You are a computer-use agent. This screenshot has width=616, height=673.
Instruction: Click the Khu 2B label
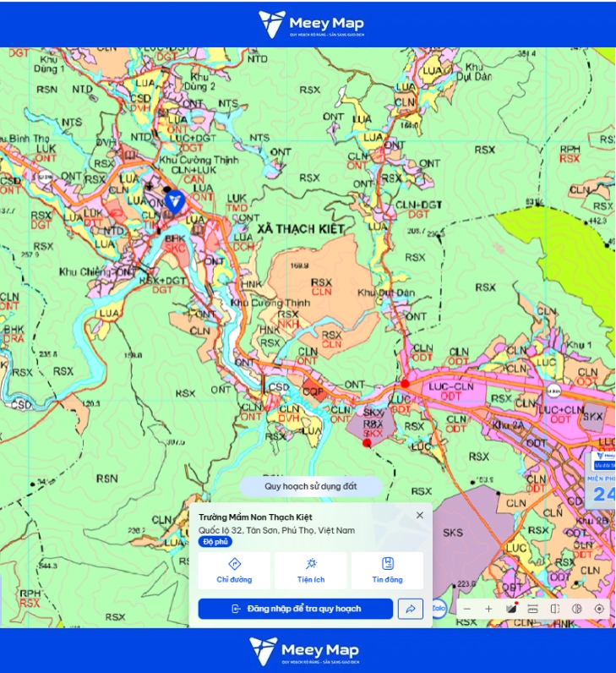[592, 521]
